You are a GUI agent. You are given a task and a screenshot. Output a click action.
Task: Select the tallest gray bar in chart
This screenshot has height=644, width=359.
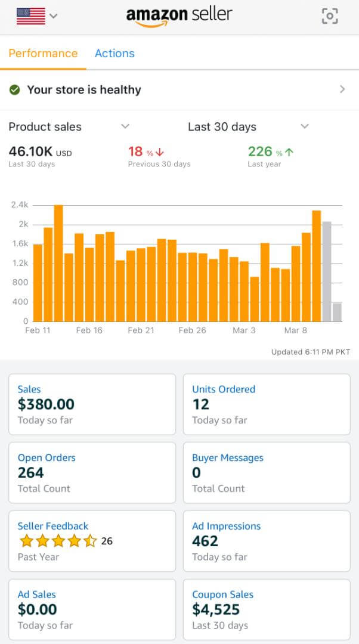pyautogui.click(x=327, y=271)
